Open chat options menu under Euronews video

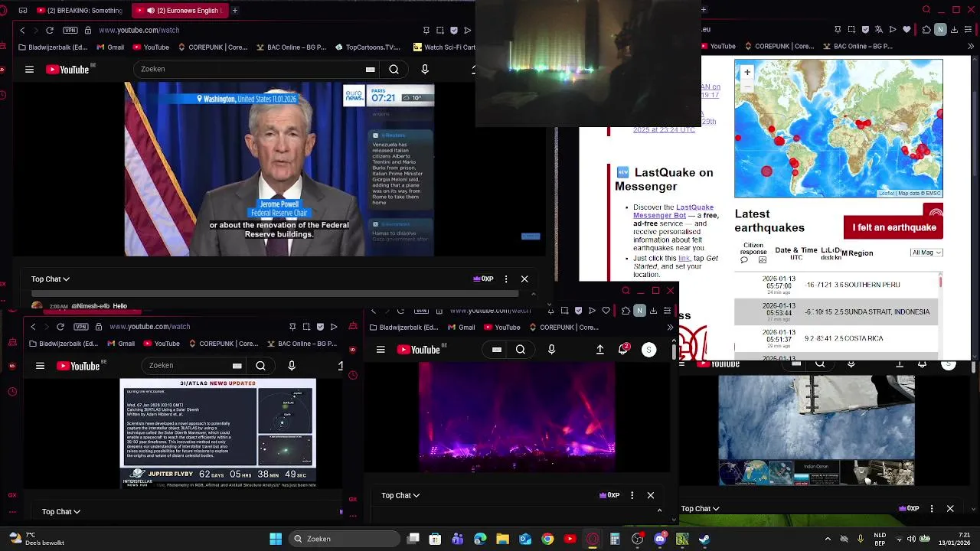pyautogui.click(x=506, y=279)
